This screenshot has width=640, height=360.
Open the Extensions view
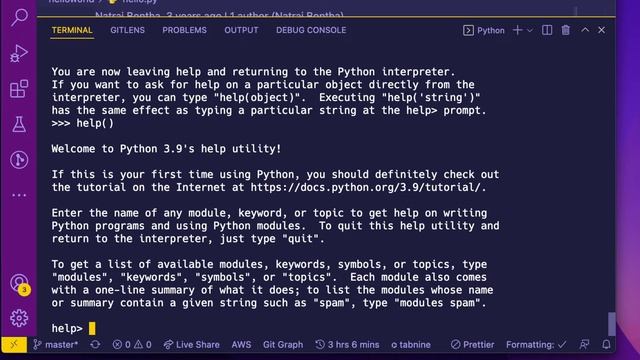coord(19,89)
